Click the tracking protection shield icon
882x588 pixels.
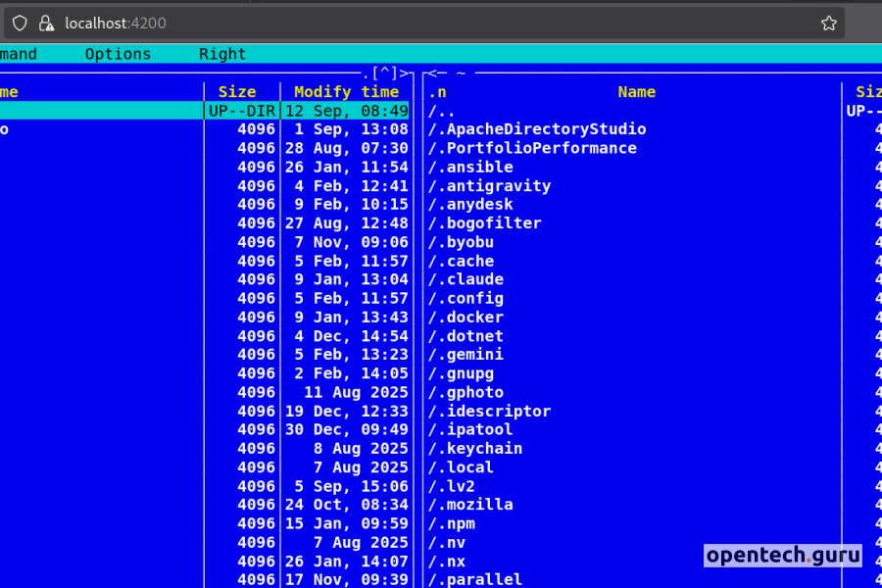coord(20,23)
